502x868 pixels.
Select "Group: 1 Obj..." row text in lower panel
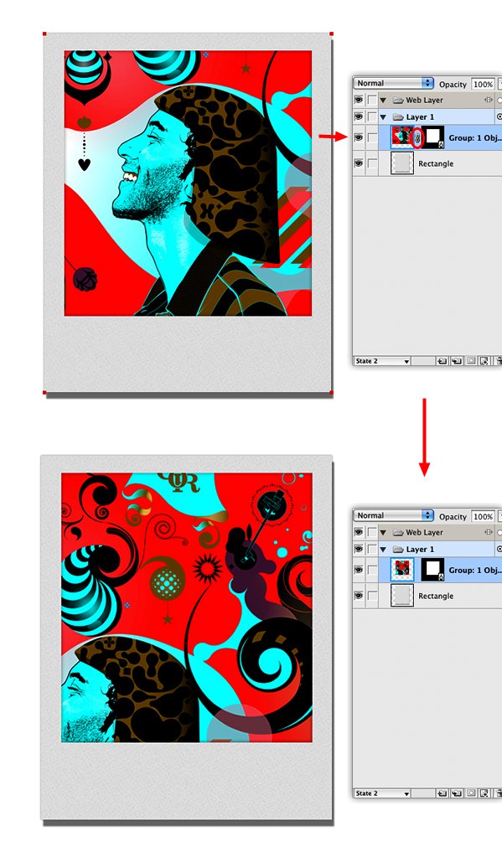click(x=475, y=570)
